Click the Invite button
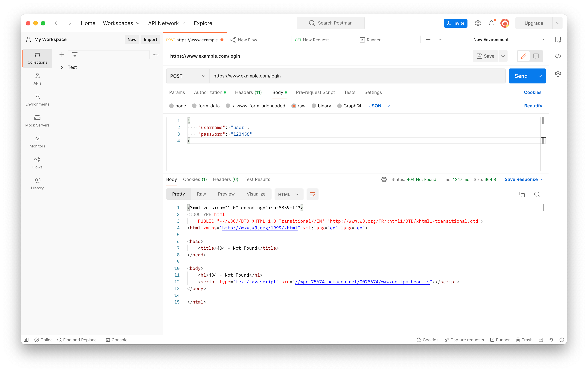Image resolution: width=588 pixels, height=372 pixels. 455,23
